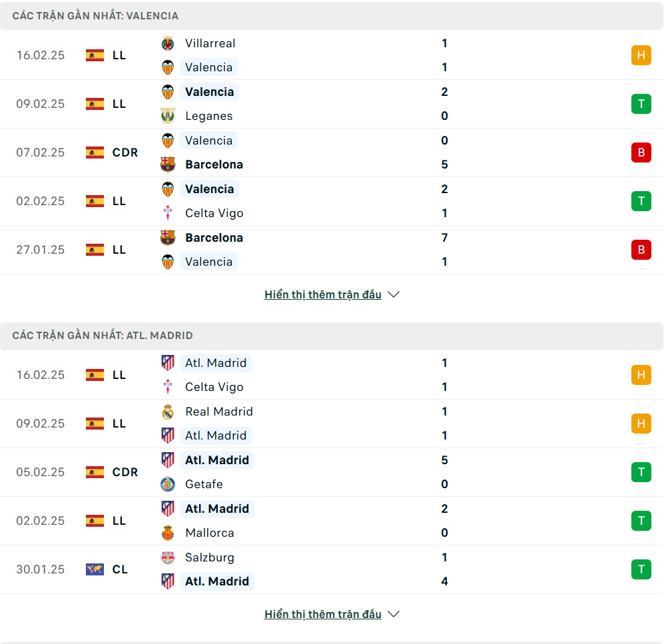Click the orange H badge for Villarreal vs Valencia
The width and height of the screenshot is (664, 644).
point(641,55)
